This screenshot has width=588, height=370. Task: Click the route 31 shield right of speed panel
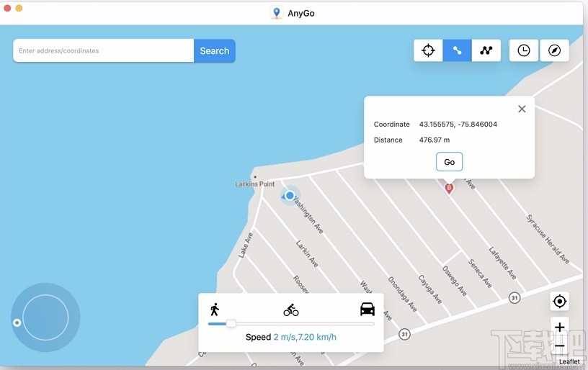(404, 334)
